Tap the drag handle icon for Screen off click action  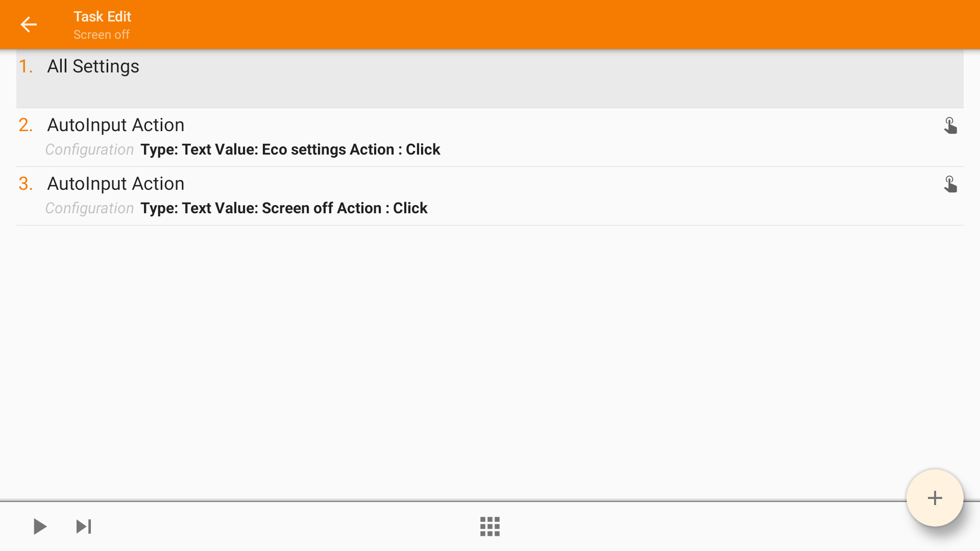coord(950,184)
